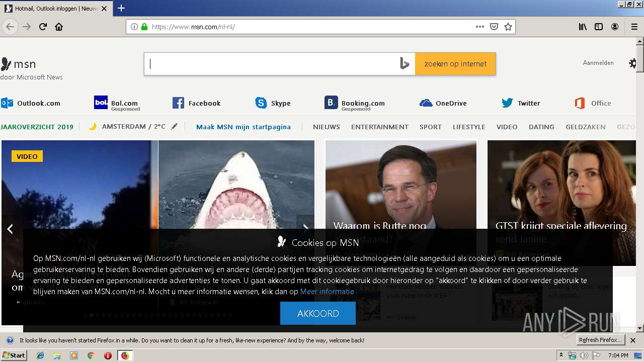Launch Chrome from taskbar
Screen dimensions: 644x362
click(x=91, y=355)
